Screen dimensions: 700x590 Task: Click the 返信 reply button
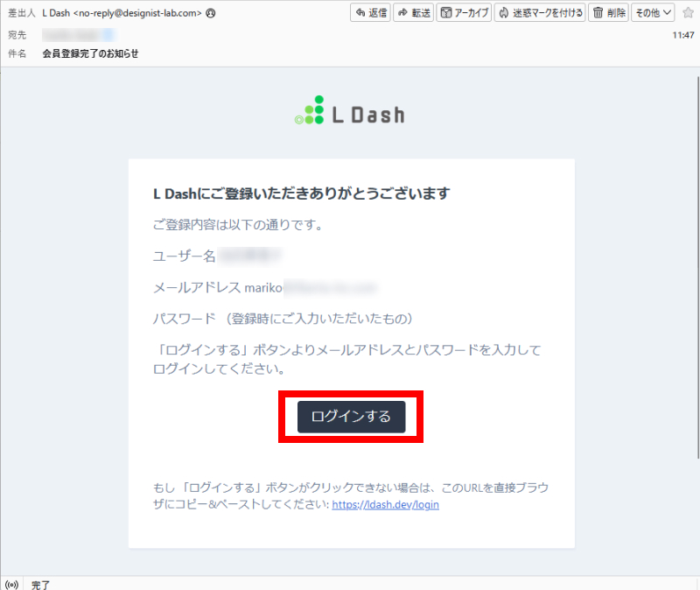tap(370, 13)
